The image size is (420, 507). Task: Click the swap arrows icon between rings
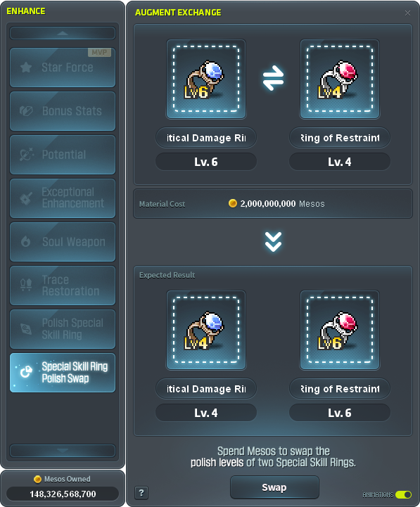pyautogui.click(x=273, y=78)
